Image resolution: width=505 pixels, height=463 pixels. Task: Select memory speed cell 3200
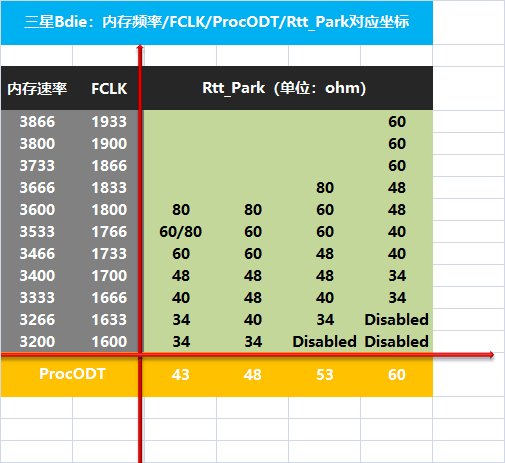37,342
